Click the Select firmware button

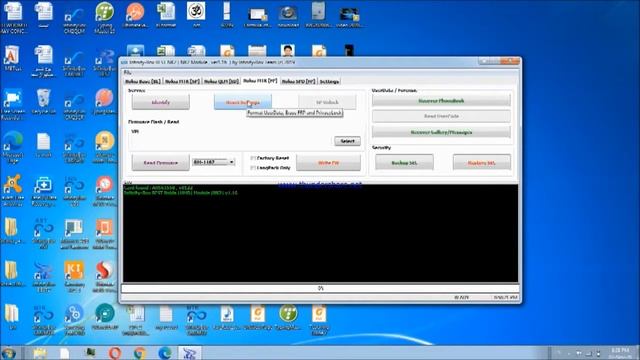click(x=347, y=141)
